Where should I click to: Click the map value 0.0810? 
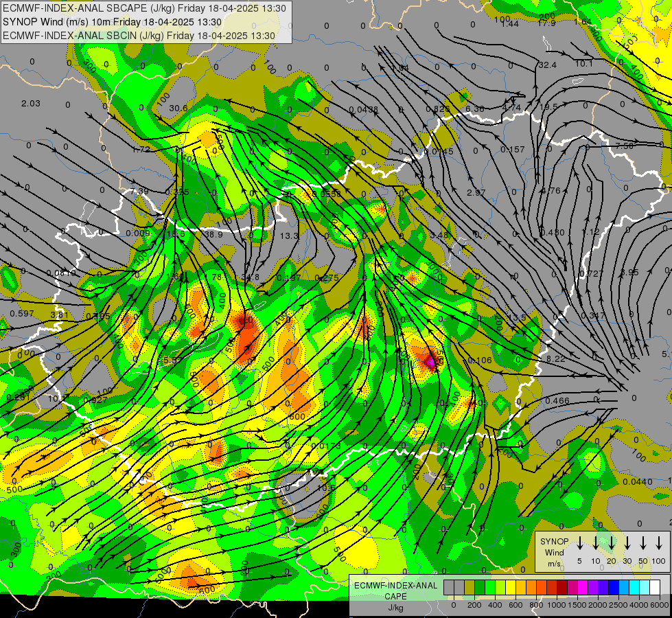[x=61, y=273]
